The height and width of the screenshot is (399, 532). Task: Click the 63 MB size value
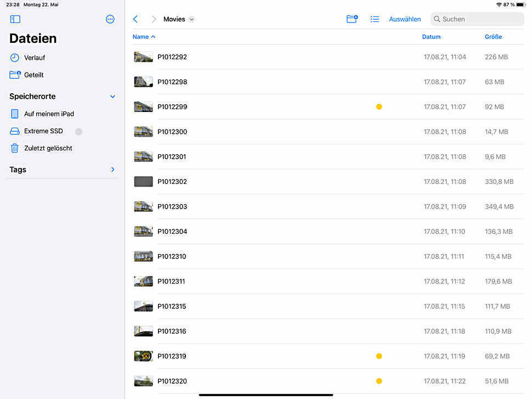click(x=494, y=82)
